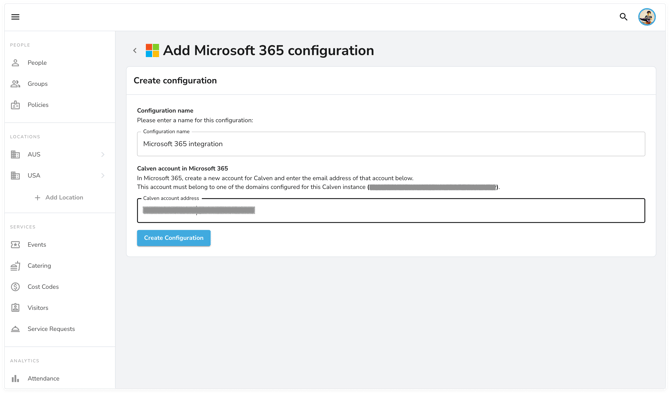Click the plus icon for Add Location
Viewport: 670px width, 394px height.
(x=38, y=197)
